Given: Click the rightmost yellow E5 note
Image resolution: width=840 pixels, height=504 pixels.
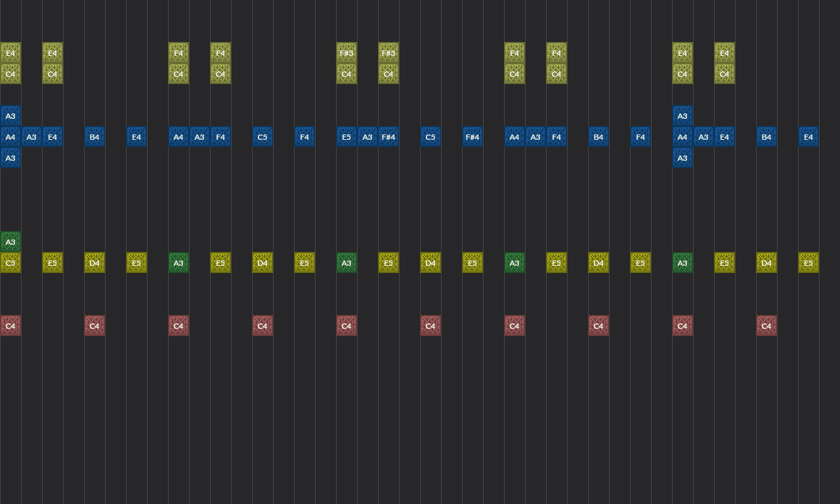Looking at the screenshot, I should click(808, 262).
